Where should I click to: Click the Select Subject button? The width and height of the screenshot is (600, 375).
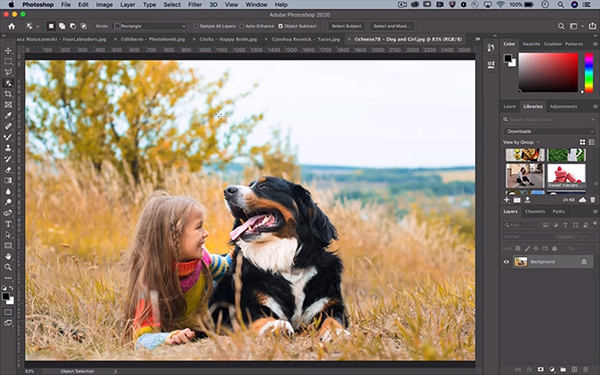tap(346, 26)
